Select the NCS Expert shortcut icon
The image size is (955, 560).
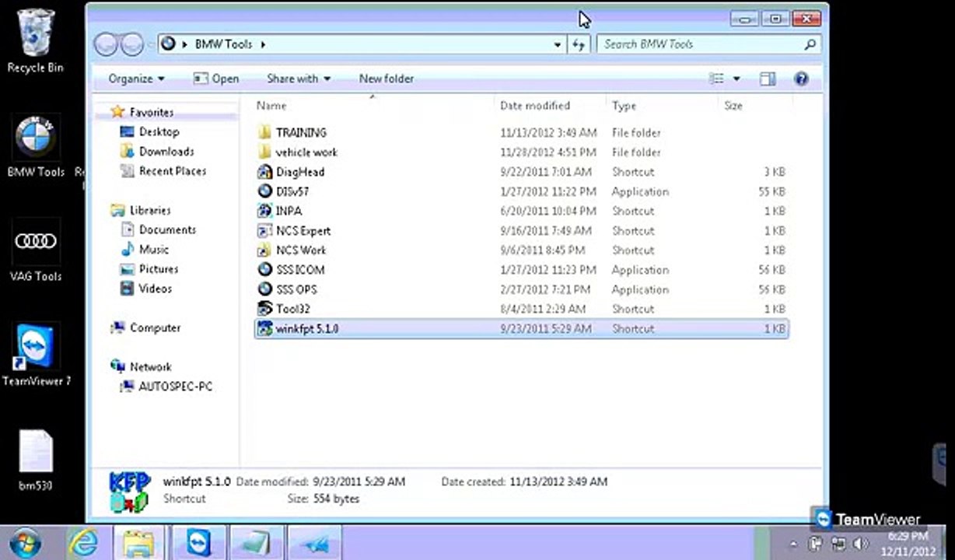pos(264,231)
